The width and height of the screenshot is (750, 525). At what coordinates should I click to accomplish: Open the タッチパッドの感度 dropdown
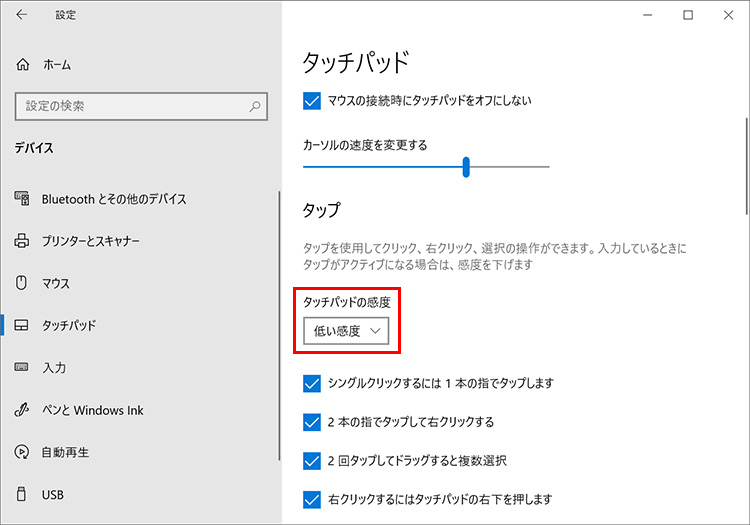pyautogui.click(x=346, y=331)
